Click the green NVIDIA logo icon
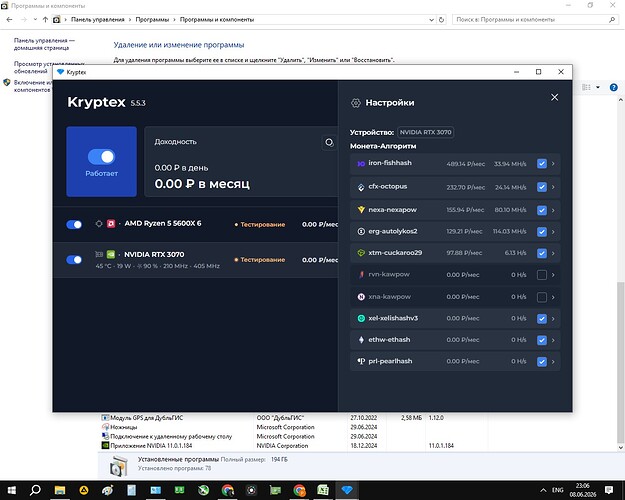The height and width of the screenshot is (500, 625). 111,254
